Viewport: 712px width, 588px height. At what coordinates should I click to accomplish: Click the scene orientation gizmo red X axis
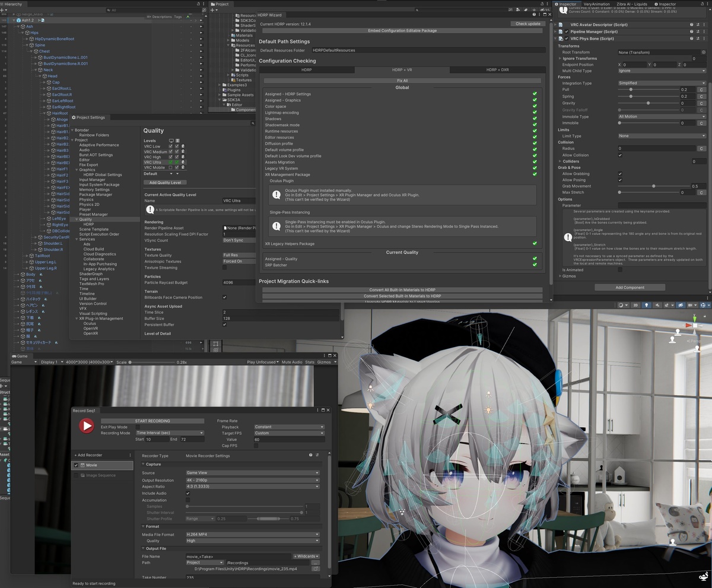click(689, 325)
